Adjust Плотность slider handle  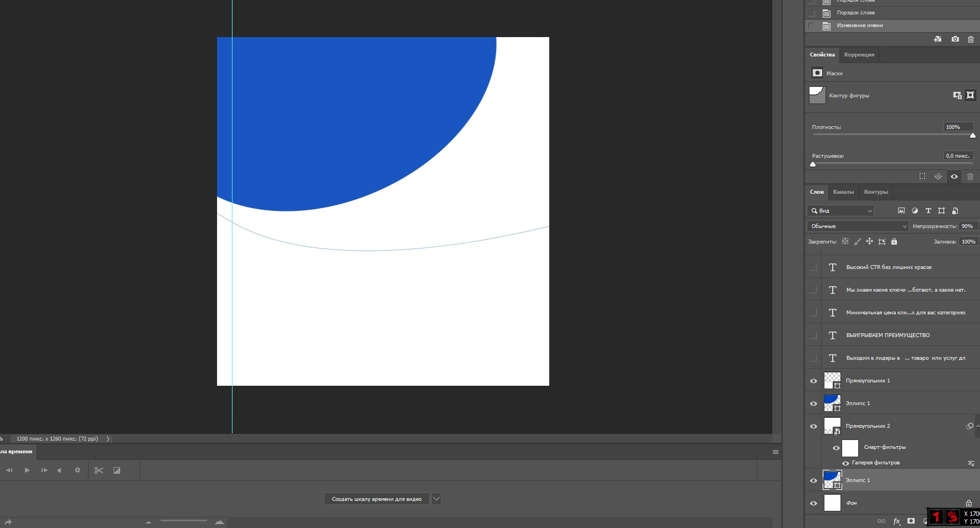click(973, 136)
